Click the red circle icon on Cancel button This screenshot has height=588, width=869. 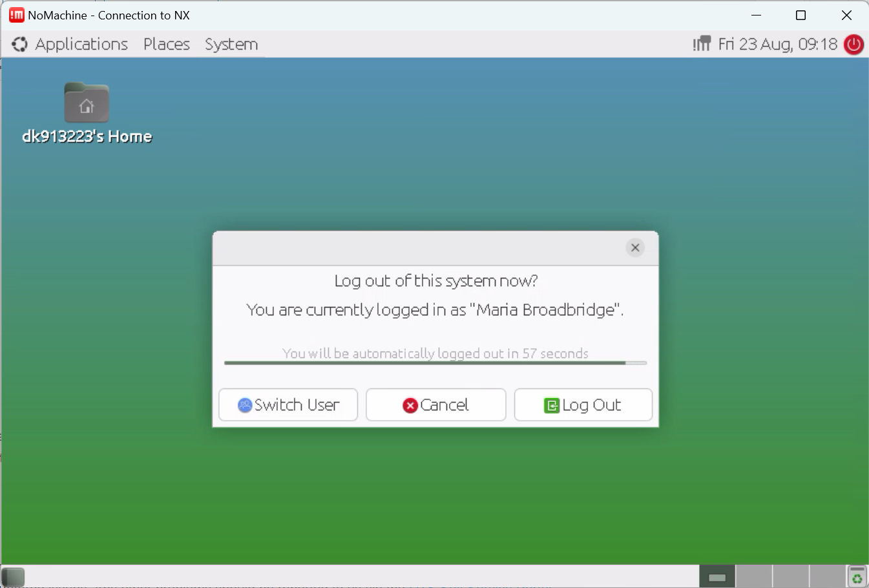(411, 405)
